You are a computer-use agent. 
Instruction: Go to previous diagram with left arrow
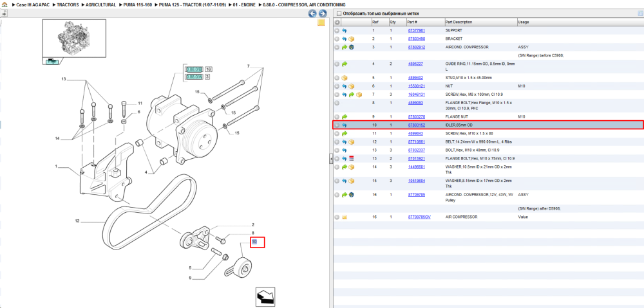click(x=312, y=14)
